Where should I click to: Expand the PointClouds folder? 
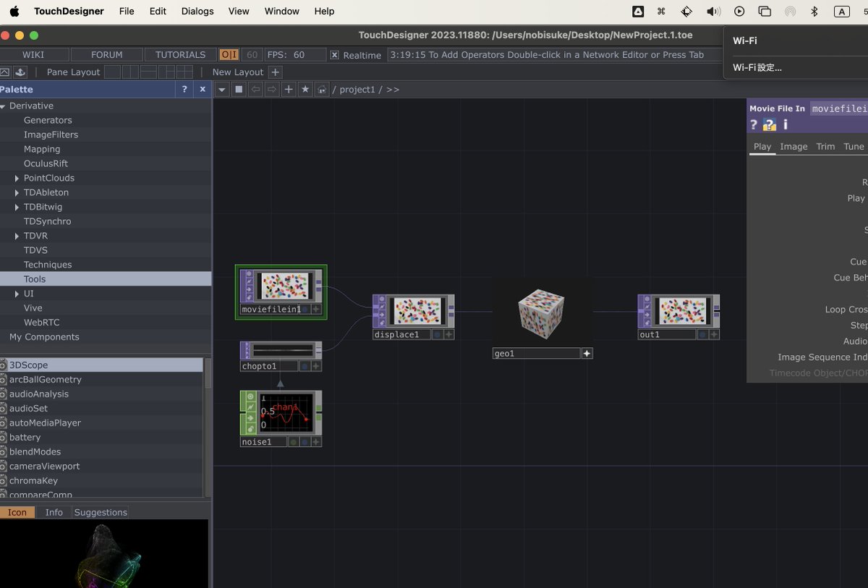[17, 178]
